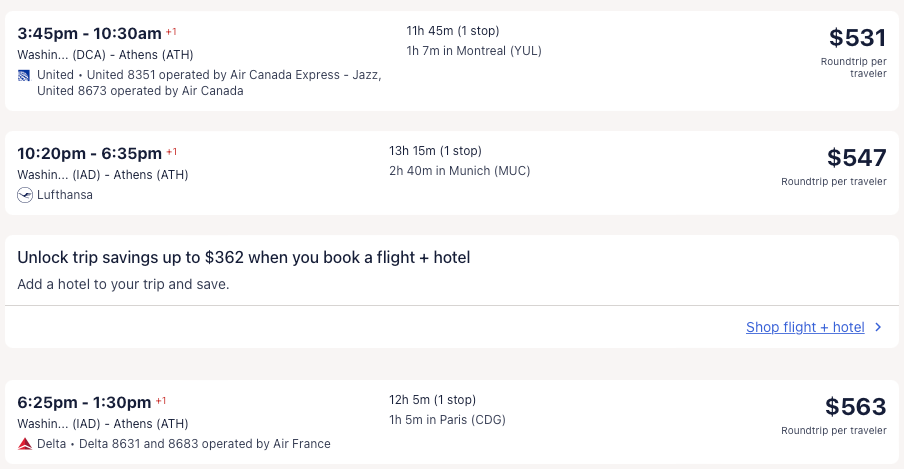Click the United airline logo icon
The height and width of the screenshot is (469, 904).
pos(24,75)
